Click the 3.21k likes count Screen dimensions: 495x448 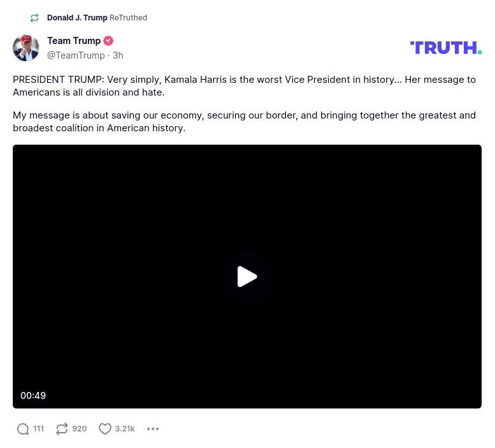coord(125,429)
